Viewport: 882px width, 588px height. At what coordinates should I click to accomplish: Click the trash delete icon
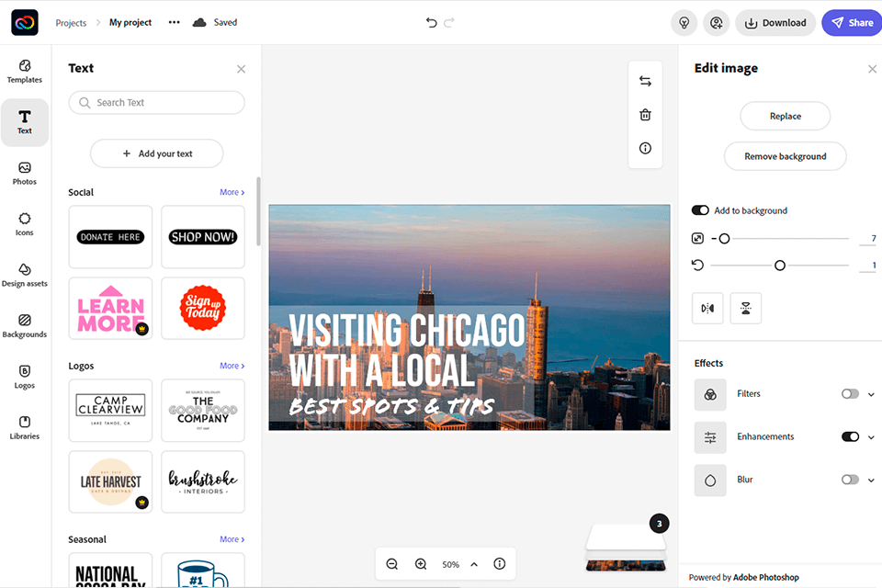point(645,115)
